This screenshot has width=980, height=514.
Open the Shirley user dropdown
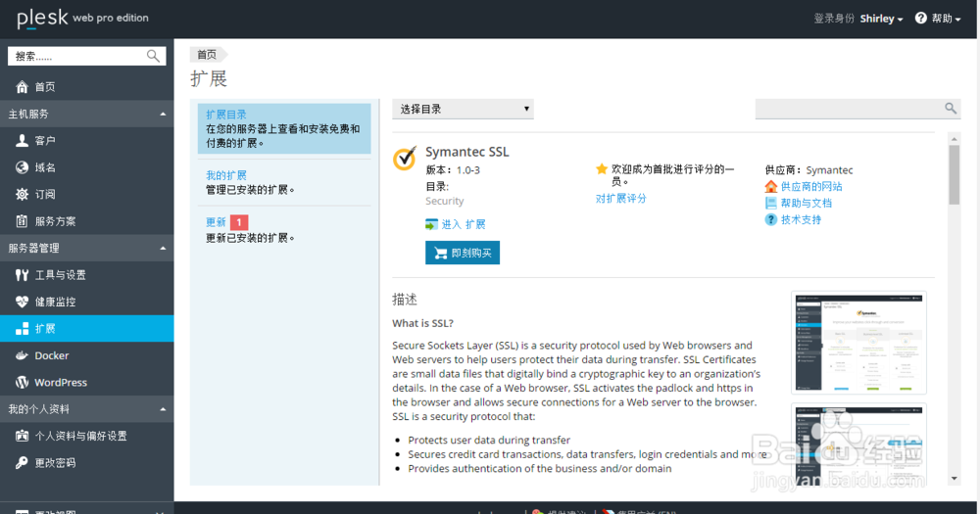(x=881, y=19)
